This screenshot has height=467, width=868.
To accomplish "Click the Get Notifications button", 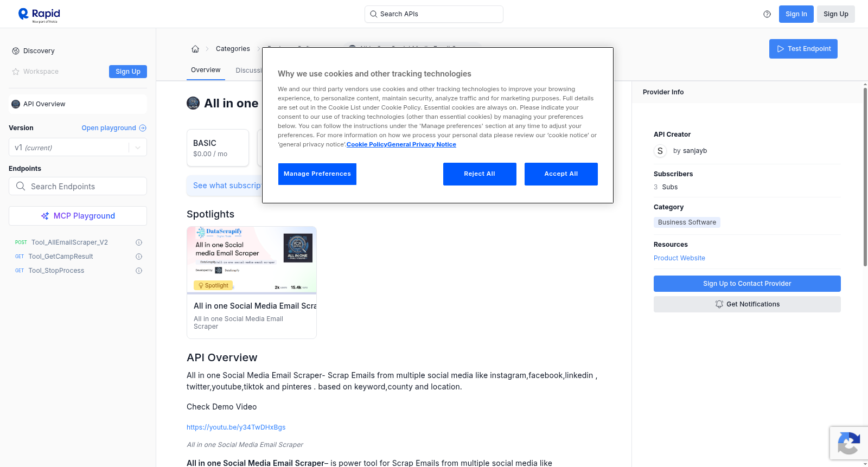I will tap(747, 304).
